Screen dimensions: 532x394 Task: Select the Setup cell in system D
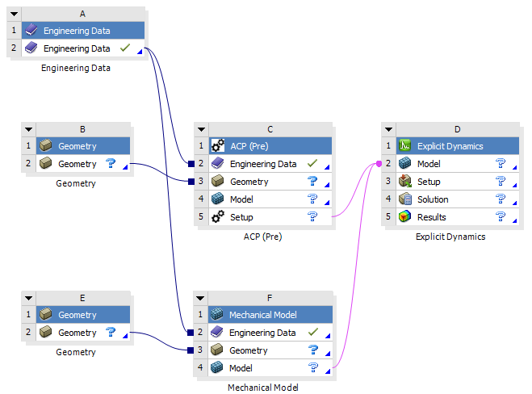click(x=458, y=181)
